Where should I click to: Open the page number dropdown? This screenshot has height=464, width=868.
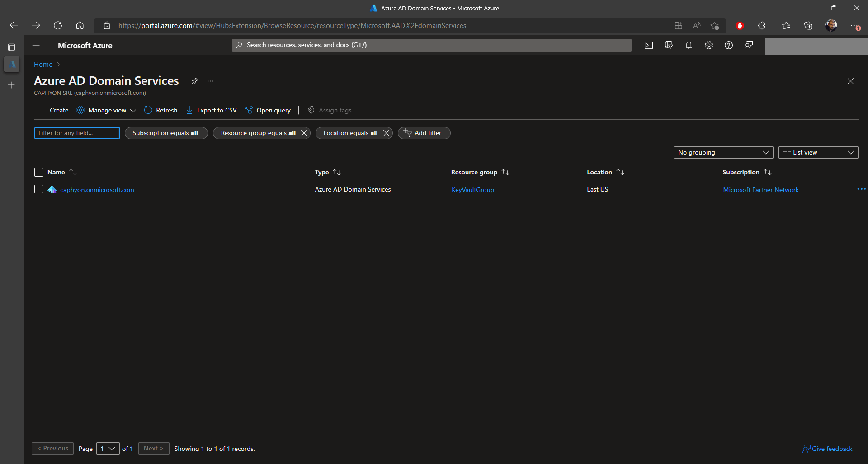click(108, 448)
